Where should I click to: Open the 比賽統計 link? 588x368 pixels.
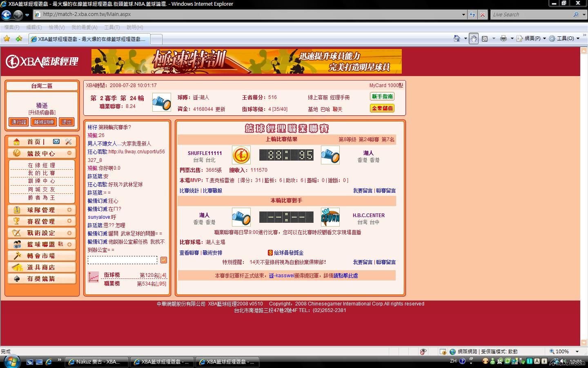tap(189, 191)
